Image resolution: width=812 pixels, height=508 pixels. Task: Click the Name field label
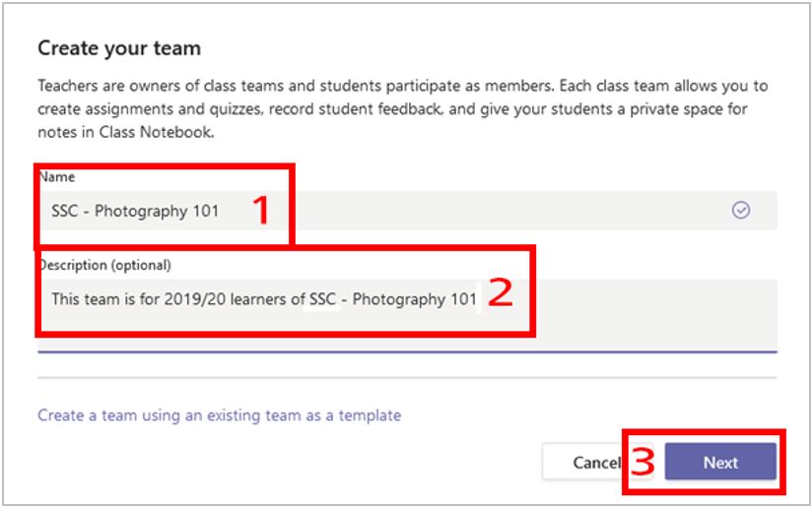57,177
